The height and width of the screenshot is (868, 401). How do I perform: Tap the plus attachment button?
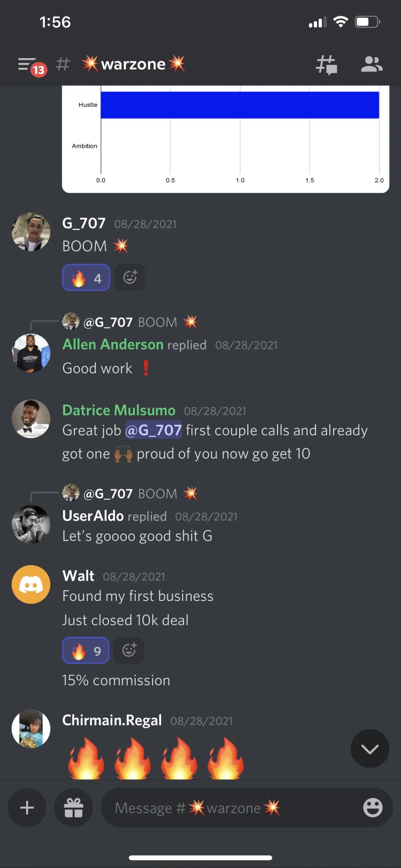tap(27, 808)
